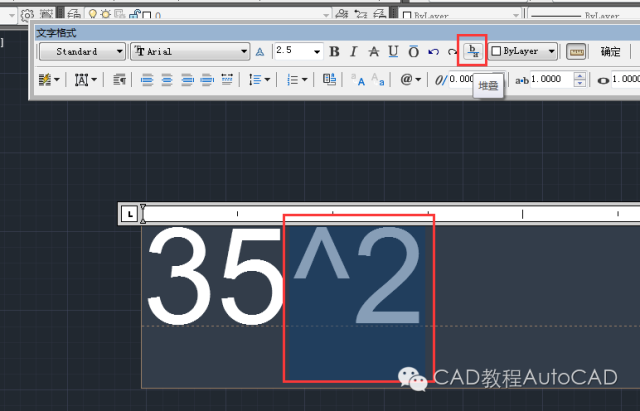The image size is (640, 411).
Task: Open the numbering and bullets dropdown
Action: click(x=297, y=80)
